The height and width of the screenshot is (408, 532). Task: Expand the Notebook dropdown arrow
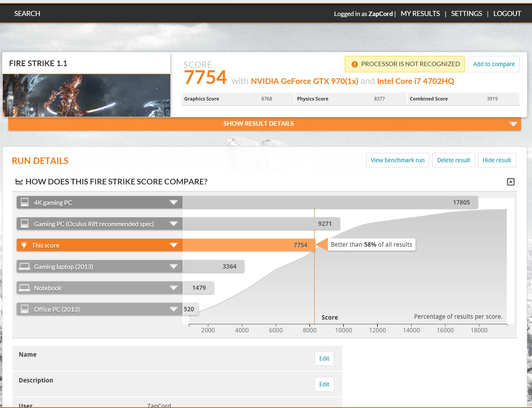pyautogui.click(x=174, y=288)
